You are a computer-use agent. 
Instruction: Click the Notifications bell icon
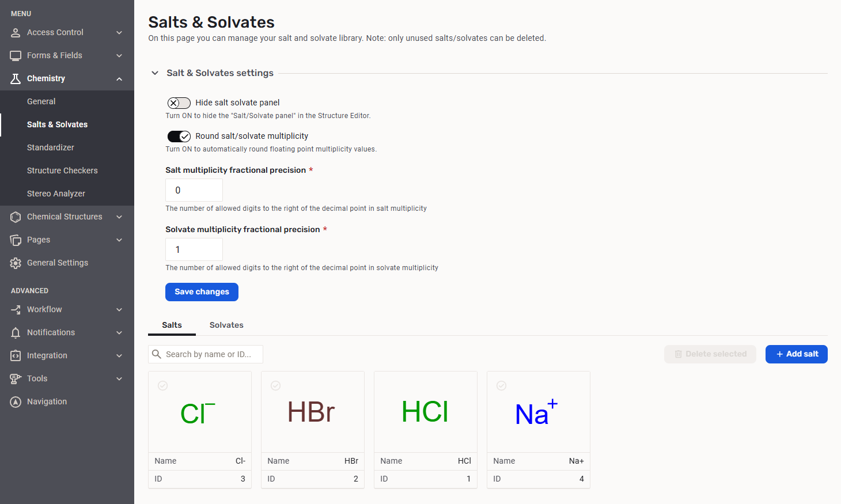pos(16,333)
